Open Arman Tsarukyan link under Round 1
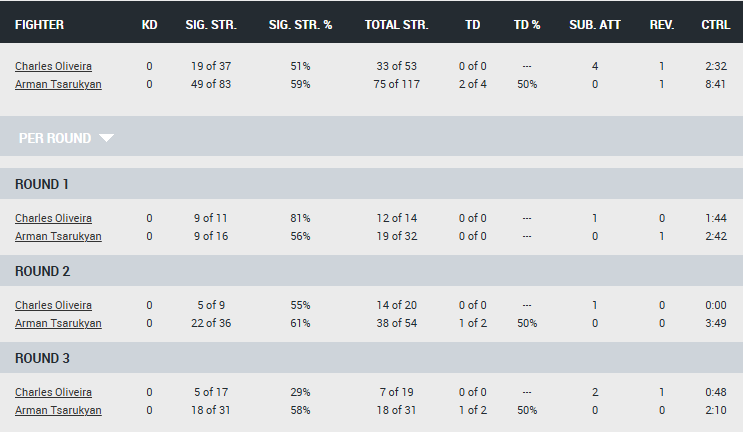This screenshot has width=743, height=432. (58, 236)
